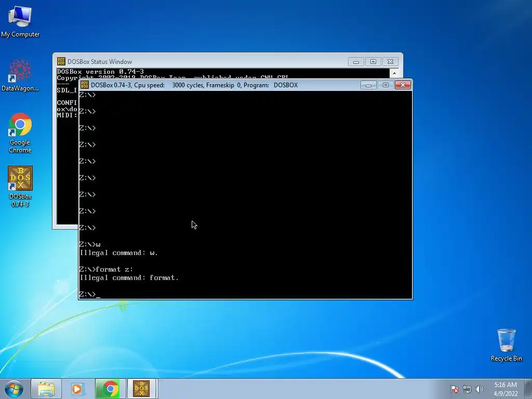532x399 pixels.
Task: Minimize the DOSBox Status Window
Action: (x=356, y=61)
